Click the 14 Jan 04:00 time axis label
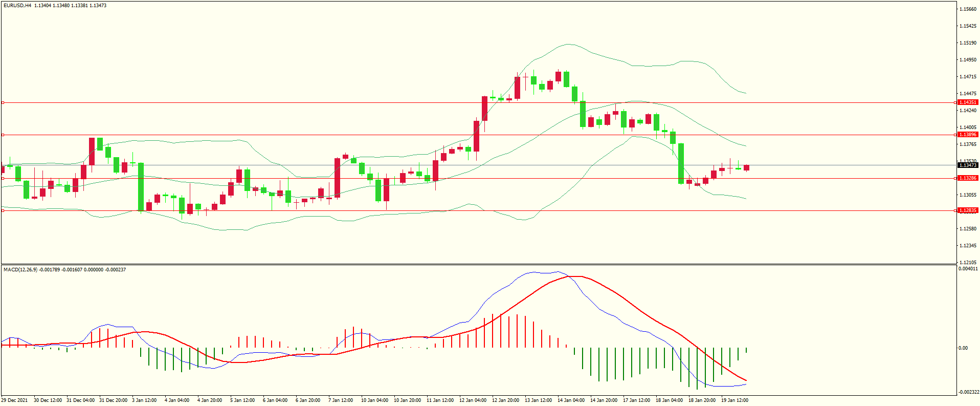 (571, 400)
